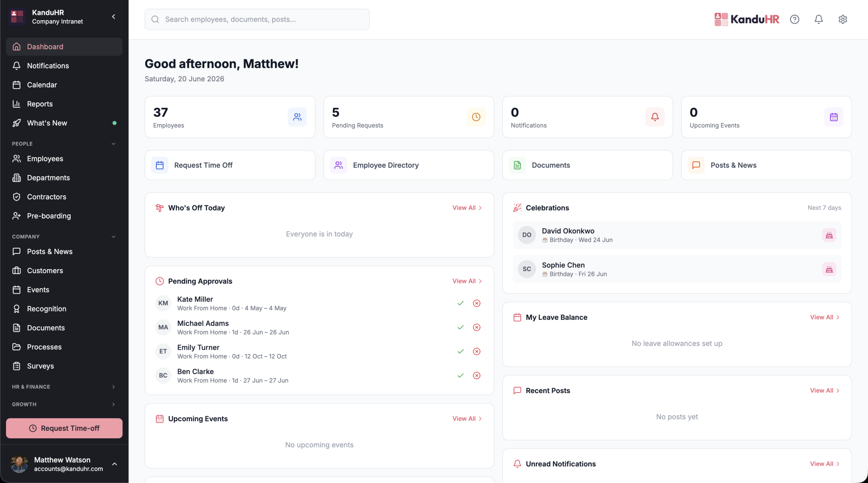Open Reports from the sidebar
This screenshot has height=483, width=868.
click(x=64, y=104)
